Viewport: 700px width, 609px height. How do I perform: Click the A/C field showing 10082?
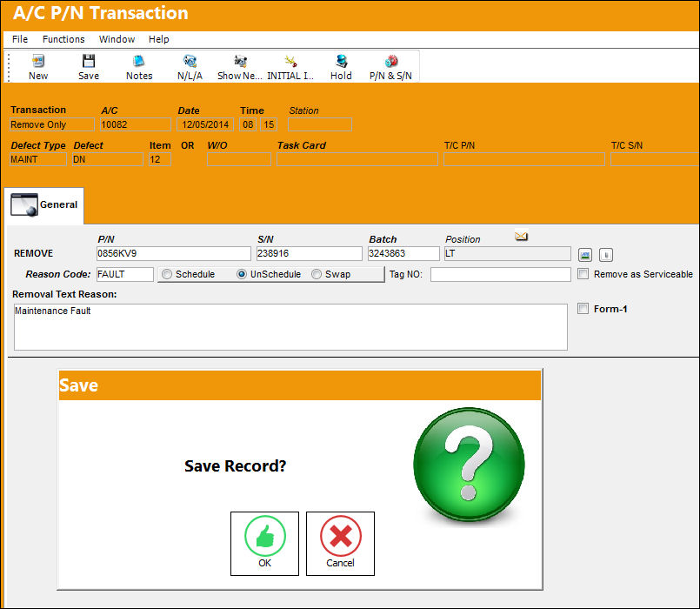click(136, 124)
